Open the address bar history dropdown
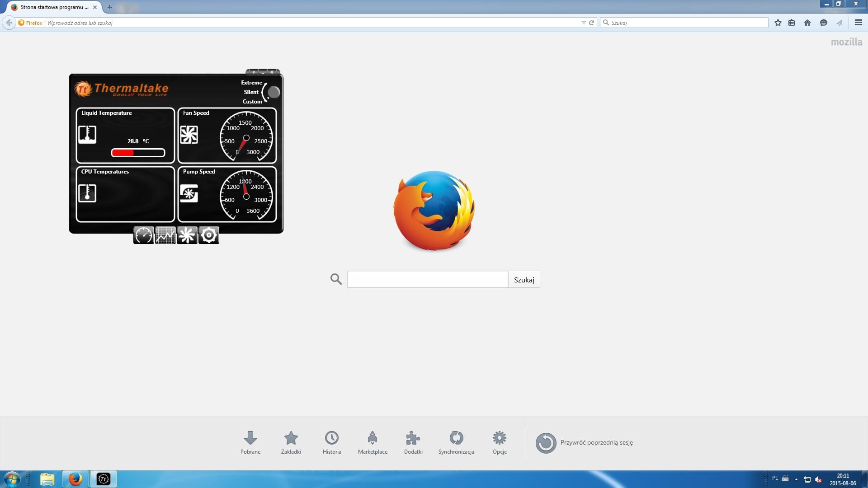The width and height of the screenshot is (868, 488). point(583,23)
